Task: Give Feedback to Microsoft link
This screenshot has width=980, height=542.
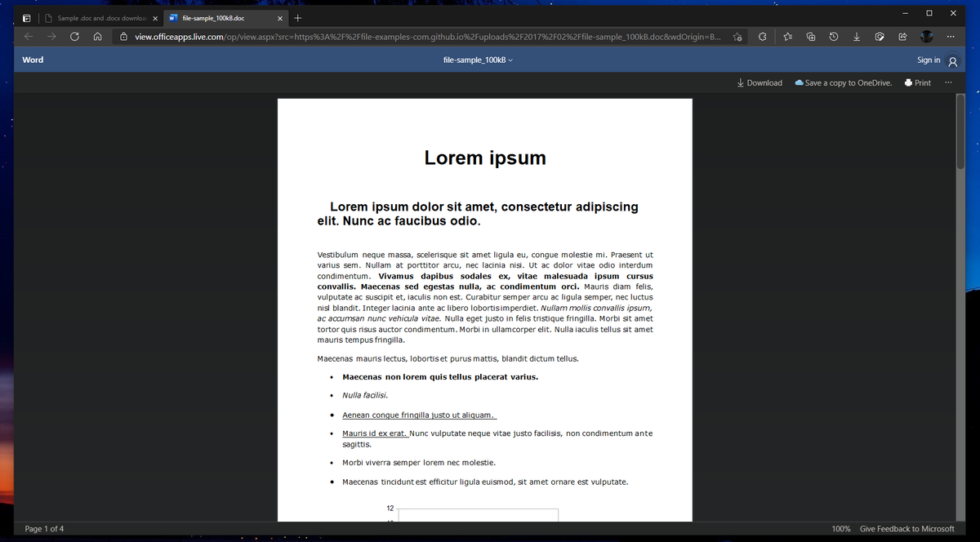Action: (907, 529)
